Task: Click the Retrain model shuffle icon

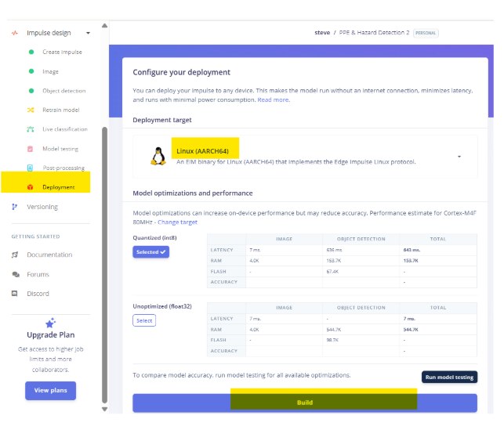Action: tap(31, 110)
